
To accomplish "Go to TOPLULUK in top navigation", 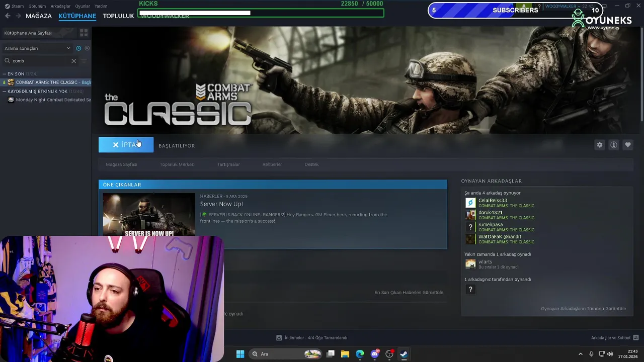I will [x=118, y=16].
